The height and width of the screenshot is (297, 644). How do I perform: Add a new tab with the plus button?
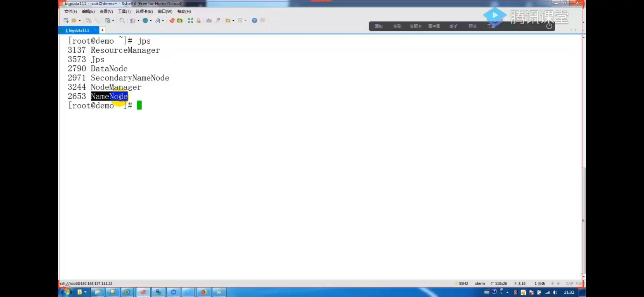(x=102, y=30)
